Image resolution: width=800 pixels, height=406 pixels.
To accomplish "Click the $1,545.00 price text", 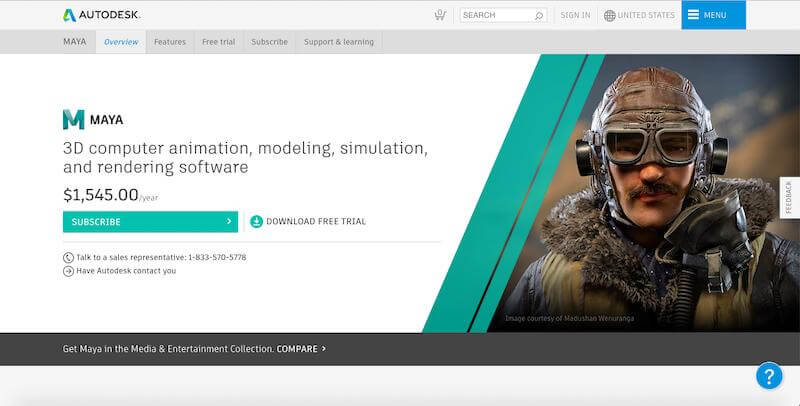I will point(101,195).
